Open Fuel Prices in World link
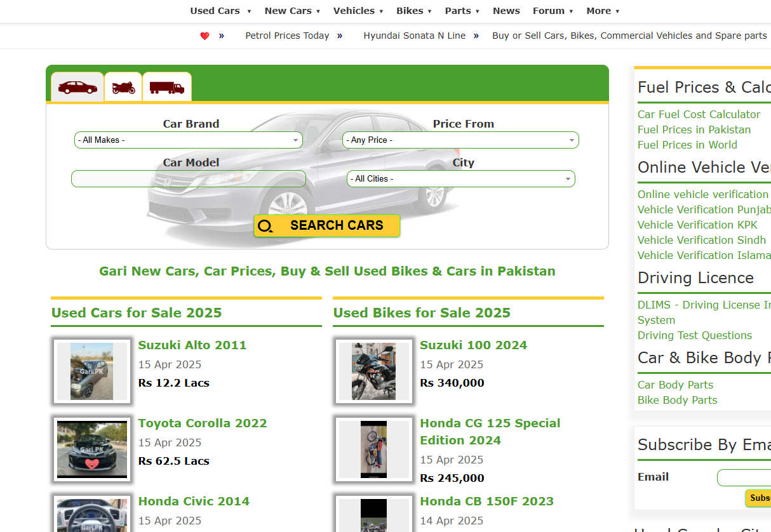The image size is (771, 532). (687, 145)
